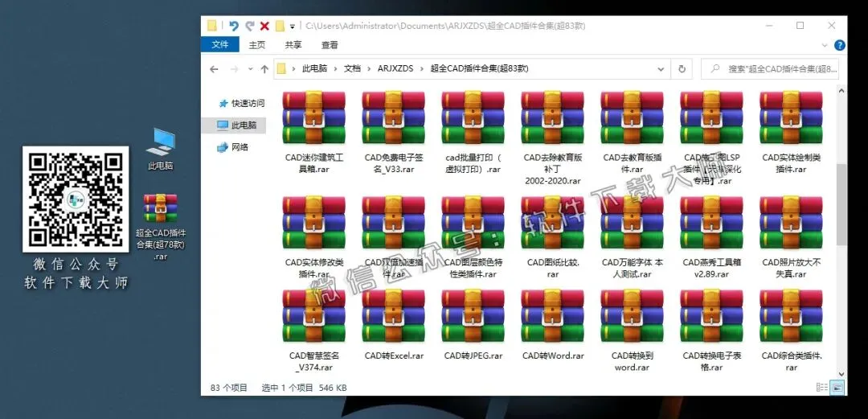
Task: Click the new folder icon in title bar
Action: [x=280, y=26]
